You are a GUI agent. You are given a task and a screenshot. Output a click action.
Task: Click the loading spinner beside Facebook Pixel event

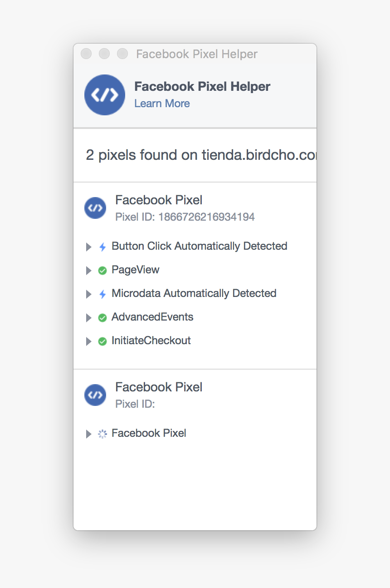tap(102, 434)
